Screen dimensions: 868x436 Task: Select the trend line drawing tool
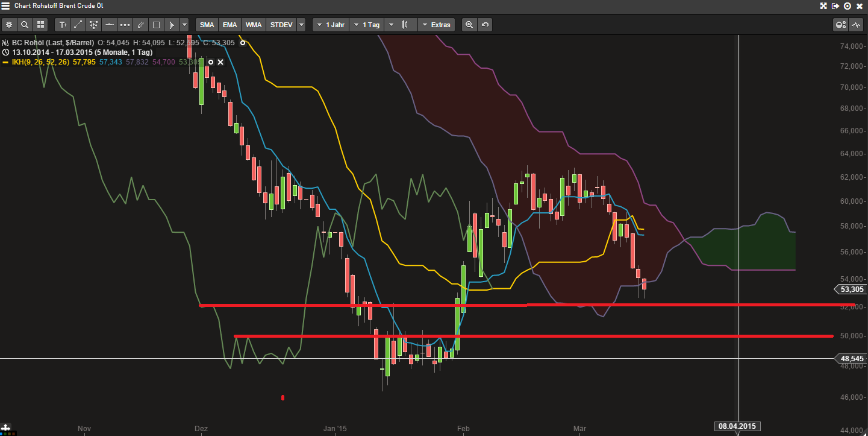[78, 25]
